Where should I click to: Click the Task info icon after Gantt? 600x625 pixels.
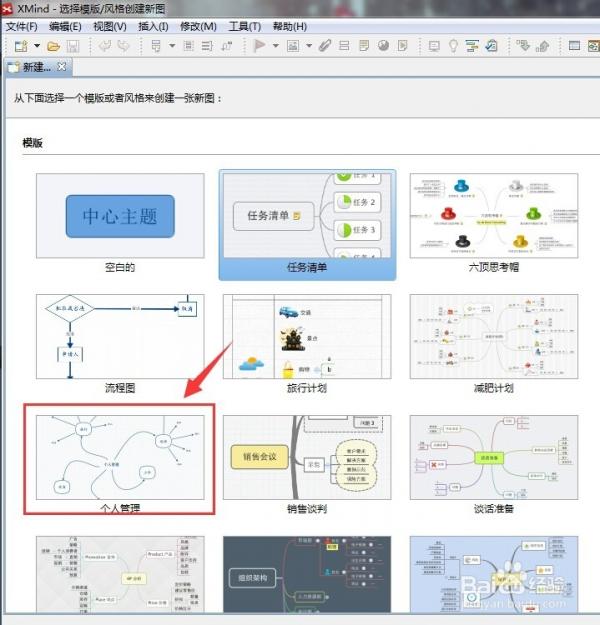coord(491,46)
